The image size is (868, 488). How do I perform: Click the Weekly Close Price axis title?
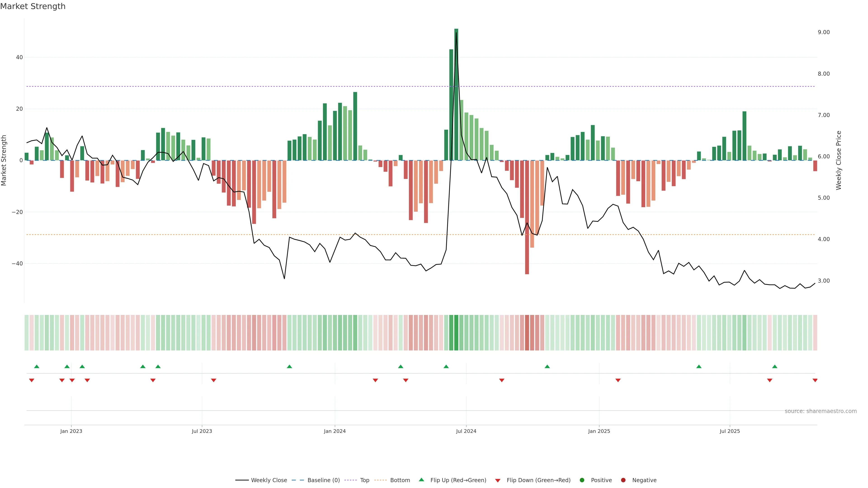(839, 160)
